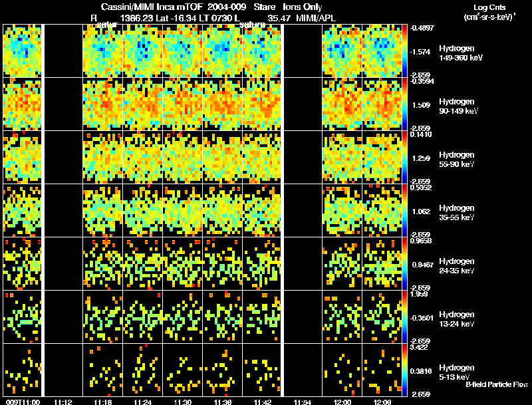Click the color bar beside Hydrogen 90-149 keV

click(x=404, y=104)
